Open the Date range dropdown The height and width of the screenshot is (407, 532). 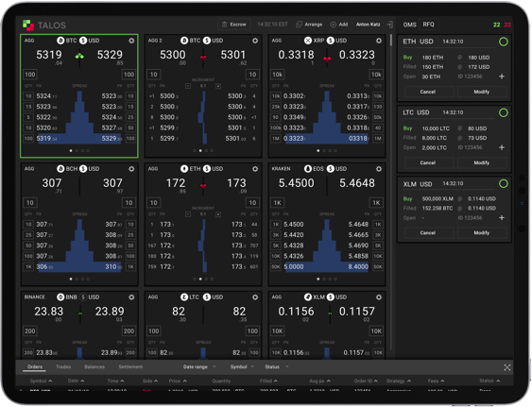199,366
